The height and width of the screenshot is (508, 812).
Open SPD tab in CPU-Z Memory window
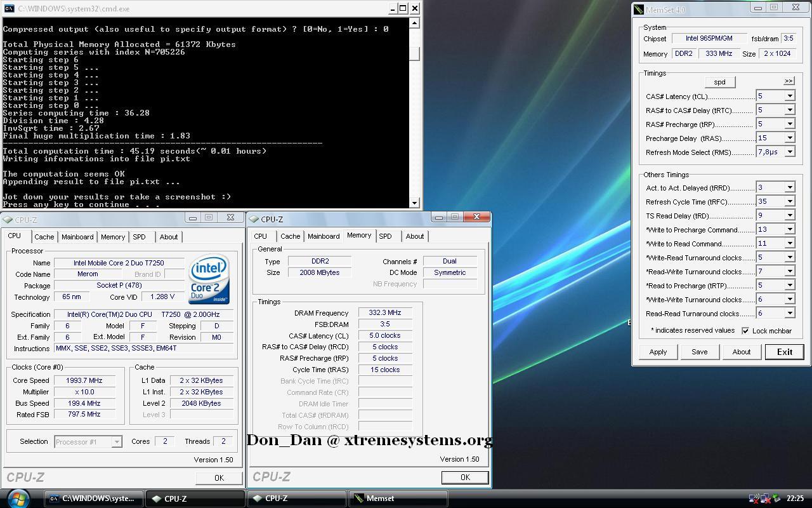(x=385, y=236)
